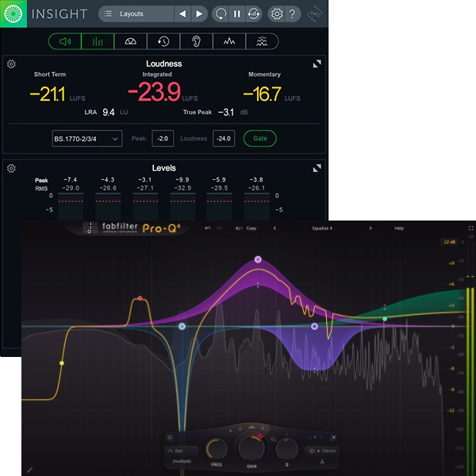The image size is (476, 476).
Task: Select the red narrow band node
Action: tap(140, 298)
